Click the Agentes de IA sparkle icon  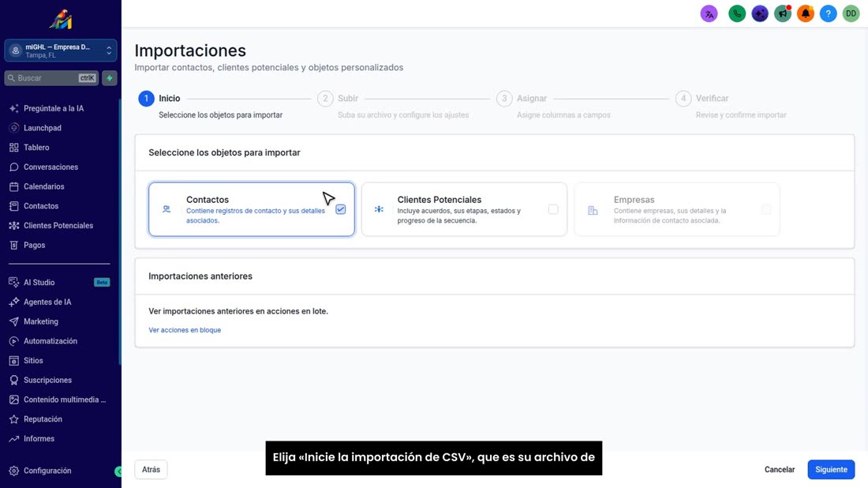coord(14,302)
